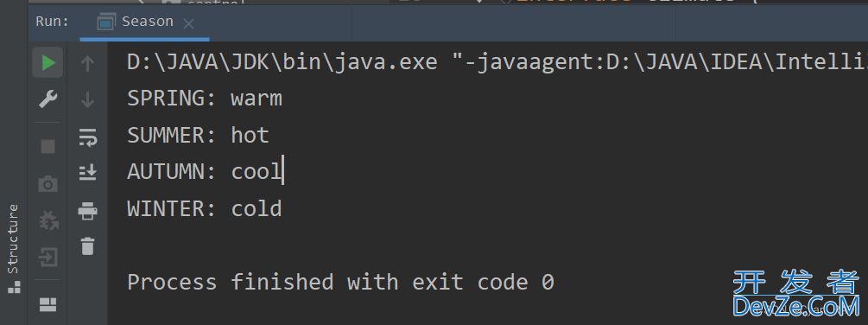Click the java.exe command line output
The width and height of the screenshot is (868, 325).
497,61
